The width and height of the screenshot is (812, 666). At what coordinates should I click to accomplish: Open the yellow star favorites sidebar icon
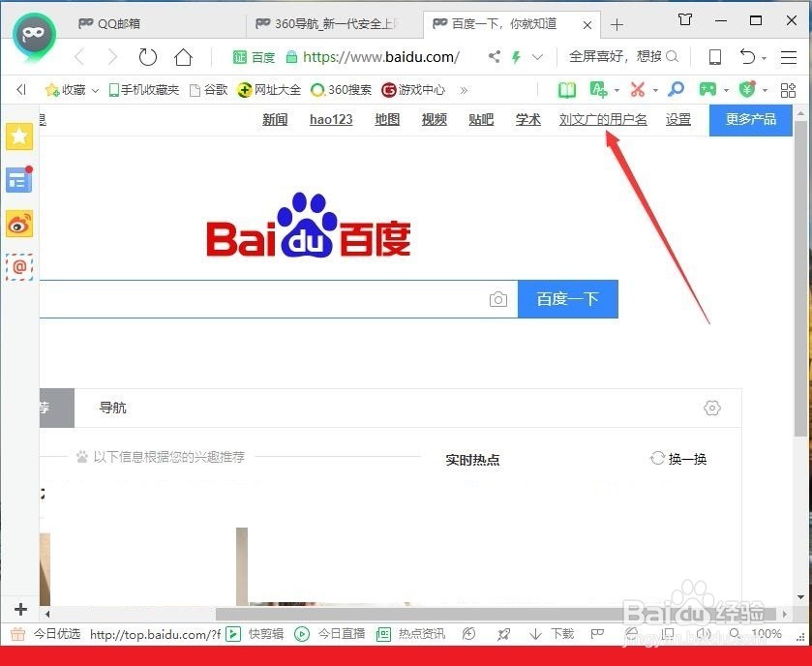tap(19, 136)
